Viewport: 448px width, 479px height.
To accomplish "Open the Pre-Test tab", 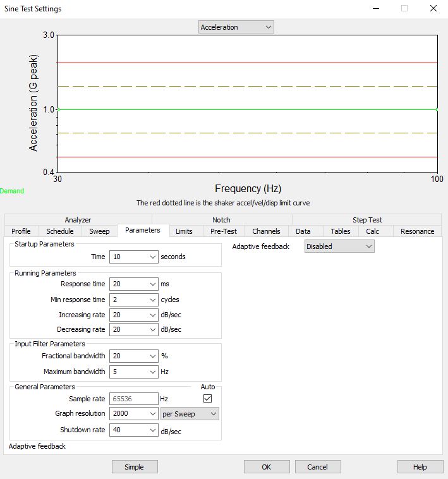I will pyautogui.click(x=224, y=231).
